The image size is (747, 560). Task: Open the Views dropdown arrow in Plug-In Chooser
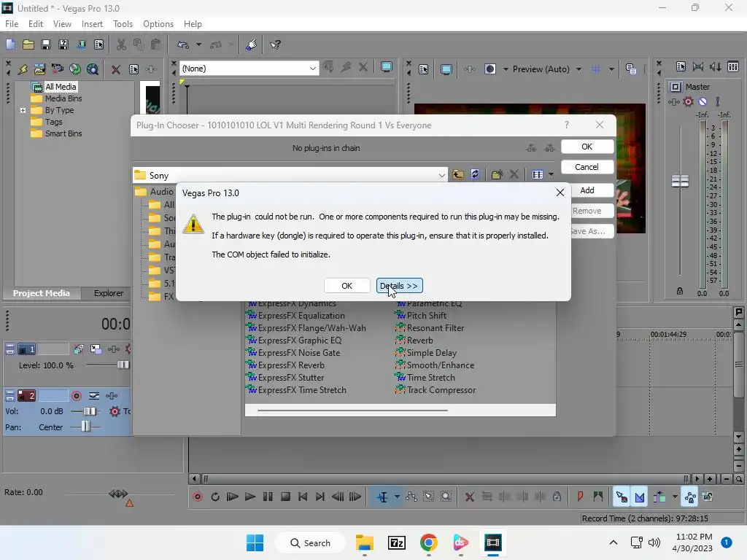pos(551,175)
